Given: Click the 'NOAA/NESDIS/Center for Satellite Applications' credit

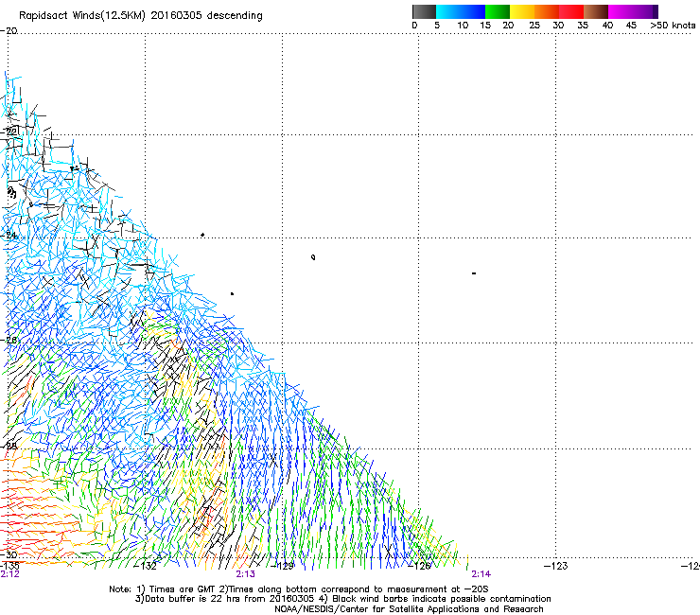Looking at the screenshot, I should pyautogui.click(x=378, y=609).
